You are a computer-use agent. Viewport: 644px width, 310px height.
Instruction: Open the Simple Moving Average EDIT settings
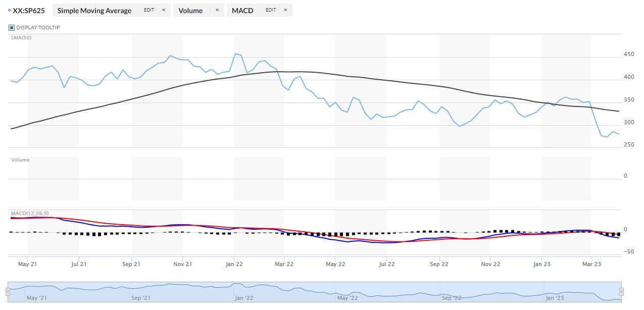coord(148,10)
